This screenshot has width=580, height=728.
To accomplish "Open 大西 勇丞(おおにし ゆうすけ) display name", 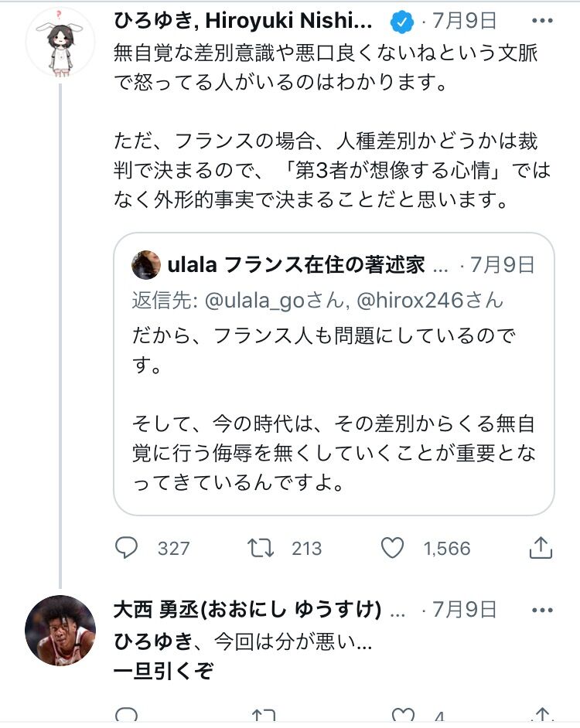I will [247, 610].
